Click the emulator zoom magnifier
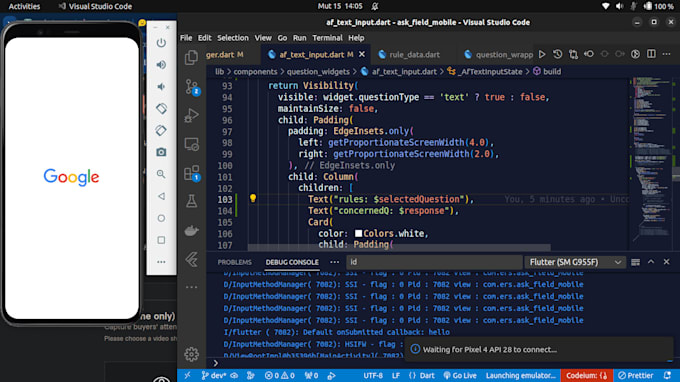 coord(161,174)
